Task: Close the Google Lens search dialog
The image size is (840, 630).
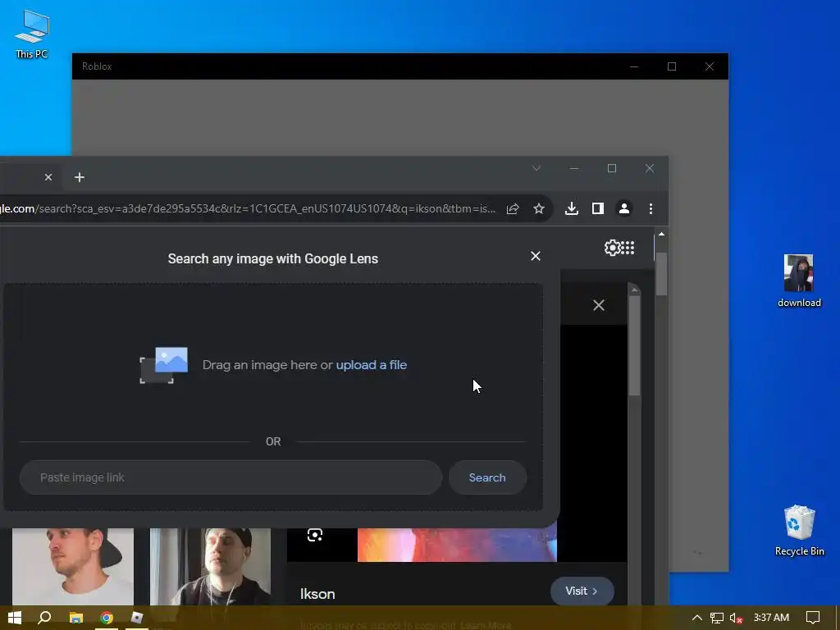Action: (x=535, y=256)
